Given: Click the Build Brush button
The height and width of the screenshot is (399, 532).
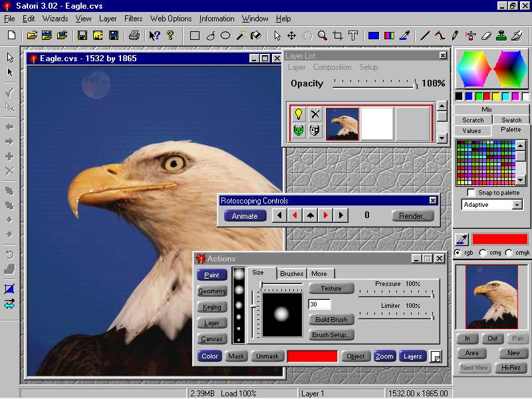Looking at the screenshot, I should (331, 319).
